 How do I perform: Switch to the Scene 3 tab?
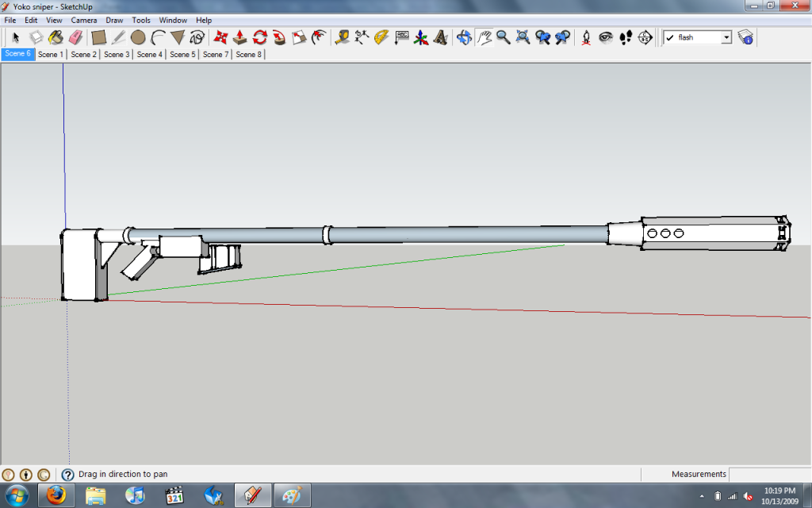click(117, 55)
